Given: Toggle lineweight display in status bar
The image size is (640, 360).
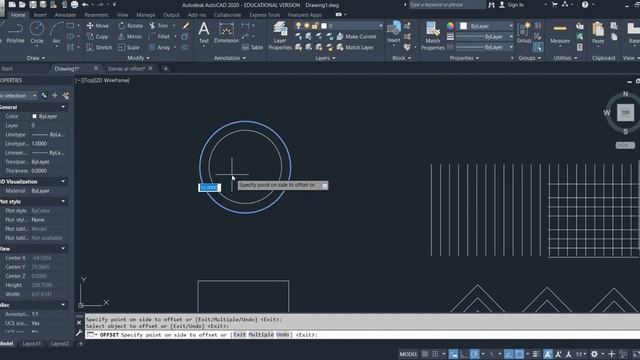Looking at the screenshot, I should [536, 354].
